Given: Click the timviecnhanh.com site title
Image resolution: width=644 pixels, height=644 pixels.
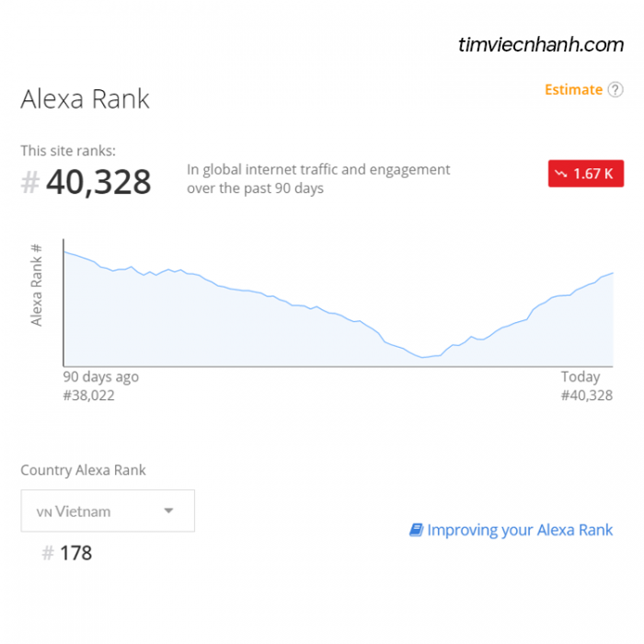Looking at the screenshot, I should click(x=541, y=44).
